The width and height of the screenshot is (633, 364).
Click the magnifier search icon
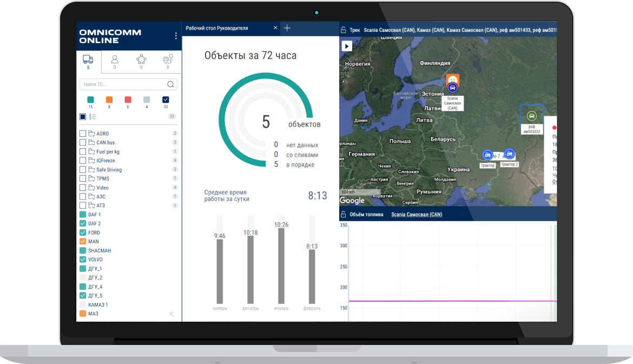point(171,84)
